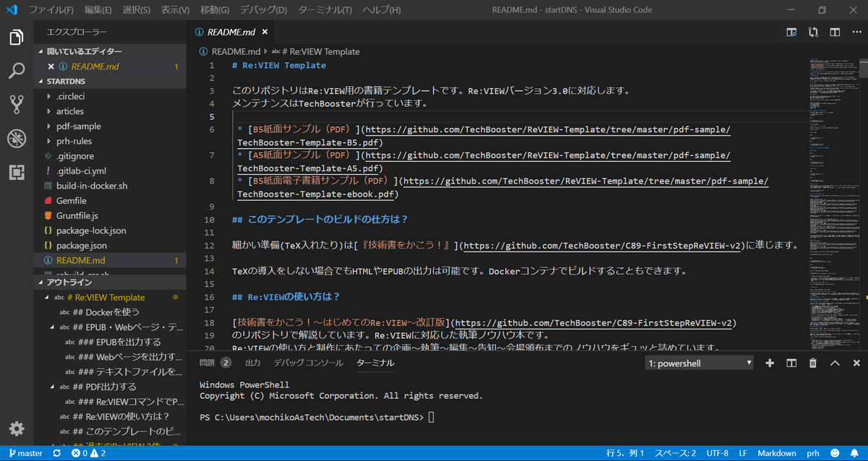This screenshot has width=868, height=461.
Task: Open the Search view in activity bar
Action: (x=17, y=71)
